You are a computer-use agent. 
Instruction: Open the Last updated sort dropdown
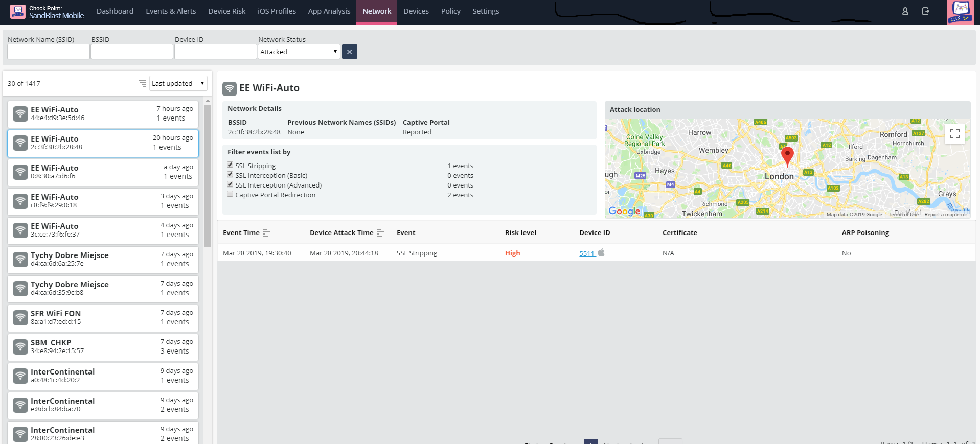click(178, 83)
